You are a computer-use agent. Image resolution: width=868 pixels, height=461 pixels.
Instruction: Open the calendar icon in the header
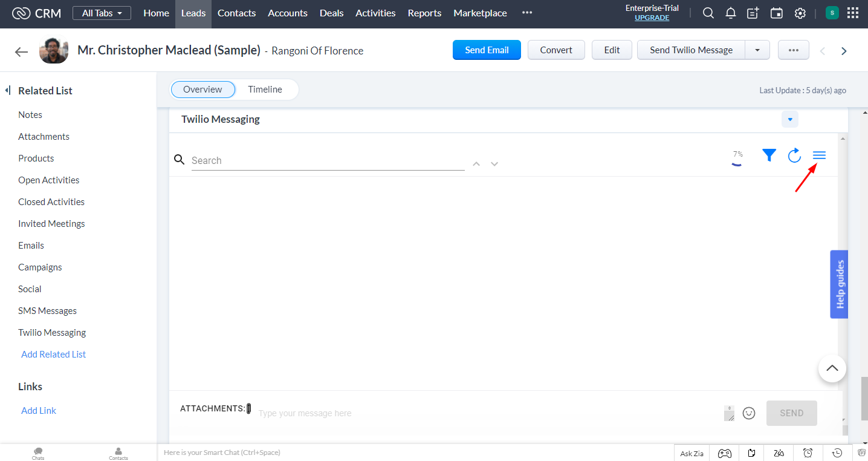pos(777,13)
